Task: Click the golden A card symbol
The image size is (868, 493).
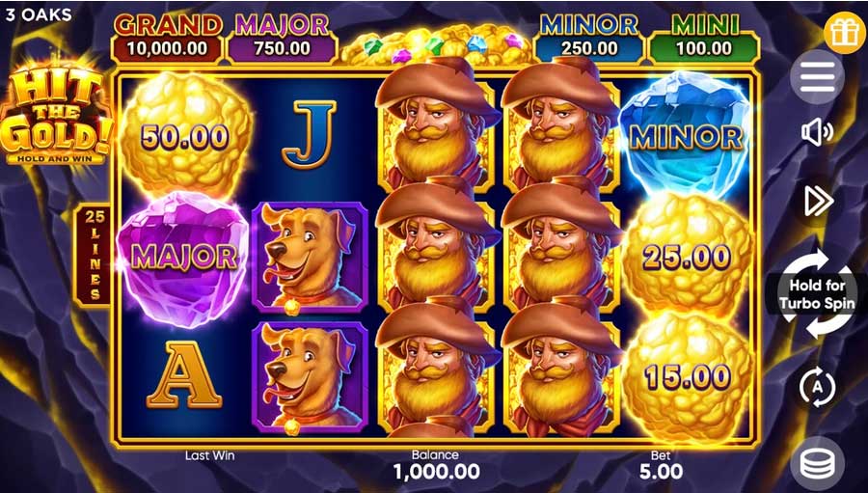Action: coord(184,375)
